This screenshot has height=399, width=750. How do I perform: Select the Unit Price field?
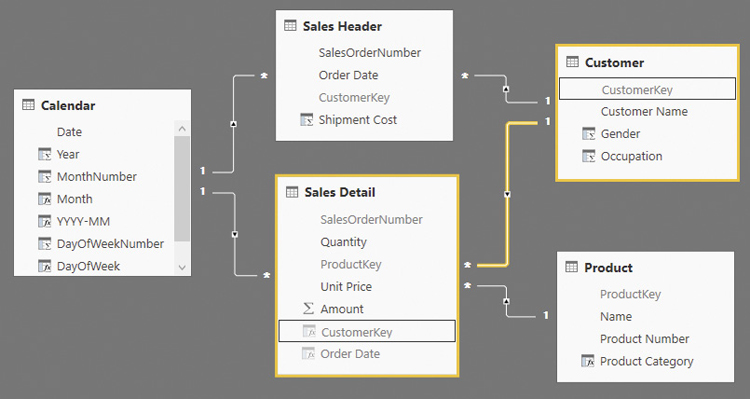(346, 287)
